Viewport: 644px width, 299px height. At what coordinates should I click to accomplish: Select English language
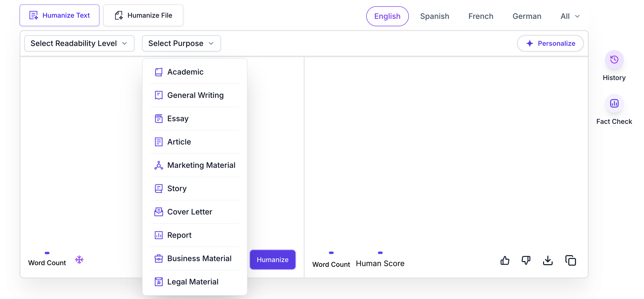(387, 16)
